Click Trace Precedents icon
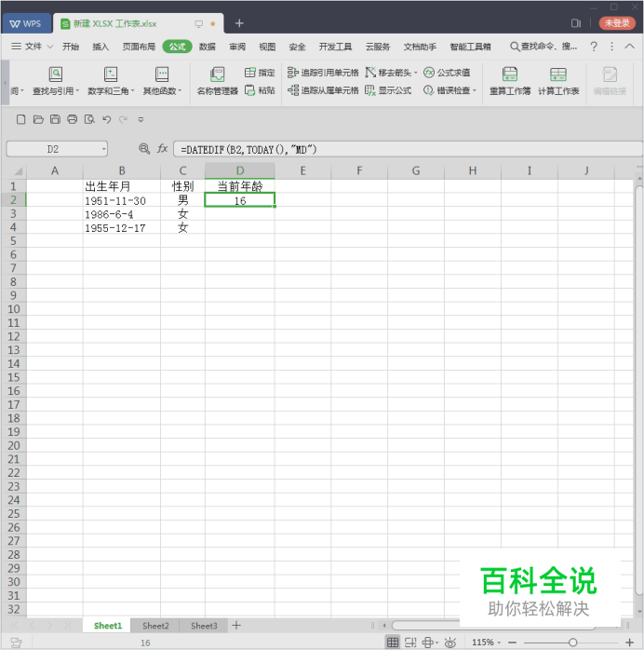644x650 pixels. pos(292,73)
